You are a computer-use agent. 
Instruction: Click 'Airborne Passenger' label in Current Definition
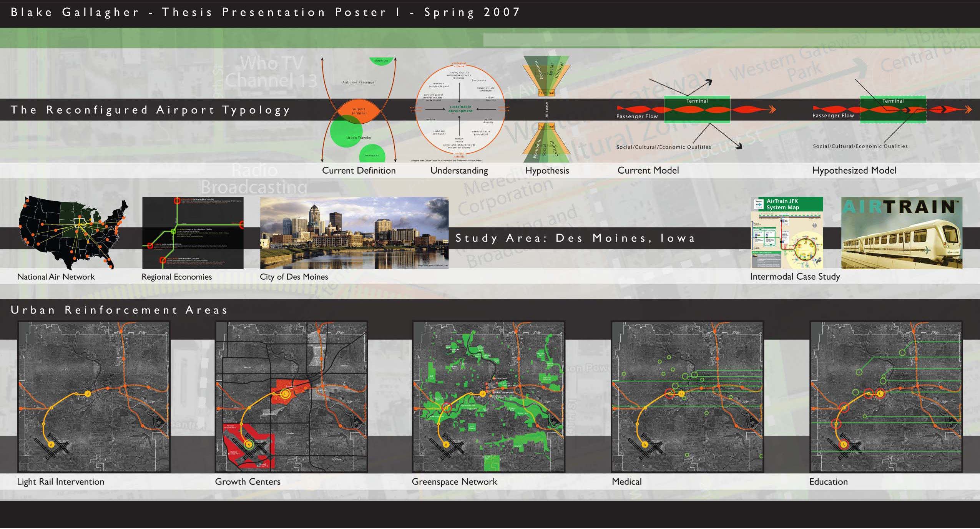[359, 82]
